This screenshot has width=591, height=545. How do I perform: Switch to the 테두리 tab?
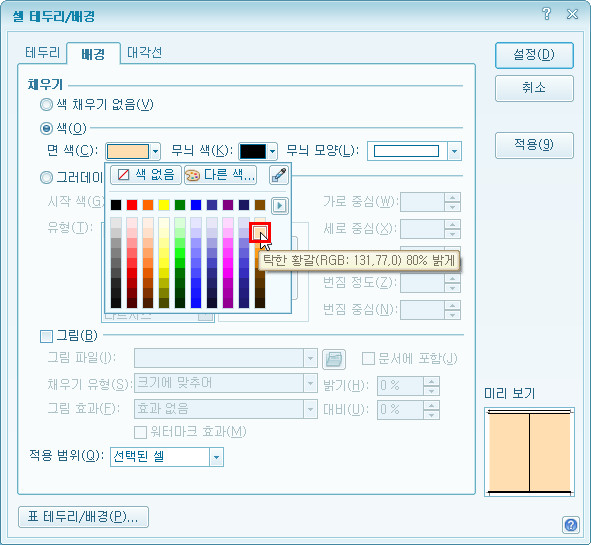click(43, 52)
